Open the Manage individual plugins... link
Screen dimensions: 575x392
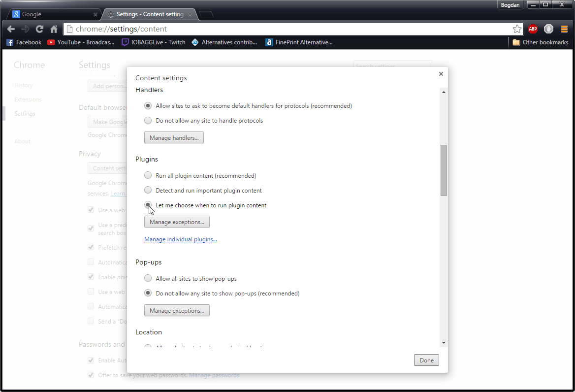coord(180,239)
